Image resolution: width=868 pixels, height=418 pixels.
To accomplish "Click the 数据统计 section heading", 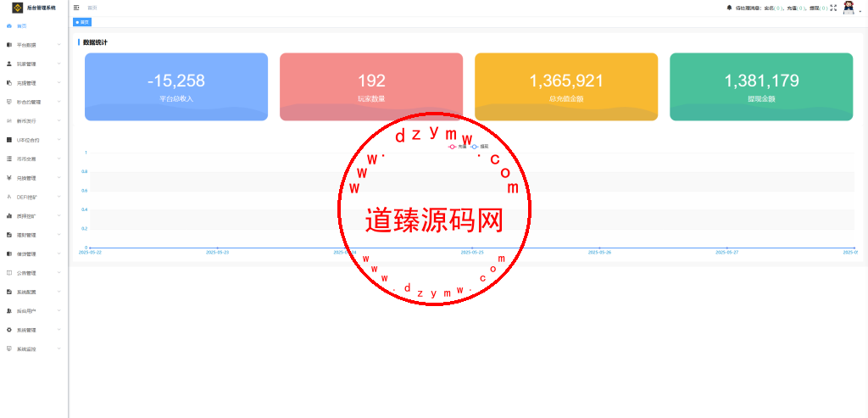I will (95, 42).
